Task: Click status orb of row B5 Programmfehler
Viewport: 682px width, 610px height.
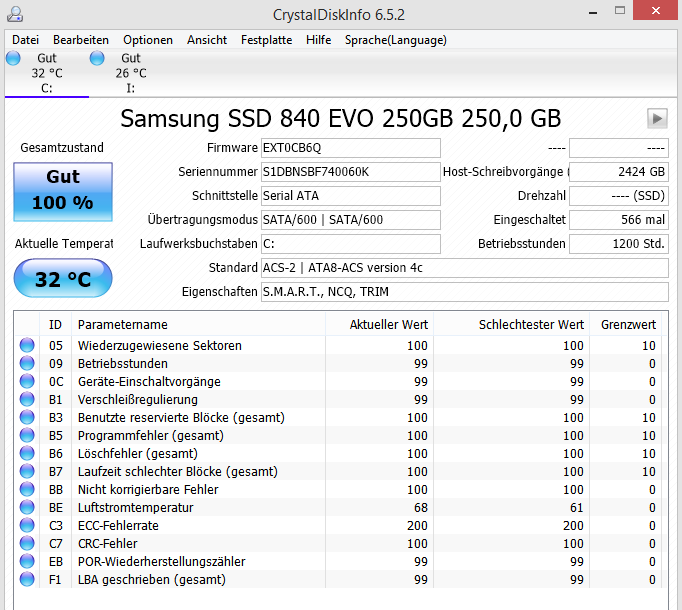Action: point(27,436)
